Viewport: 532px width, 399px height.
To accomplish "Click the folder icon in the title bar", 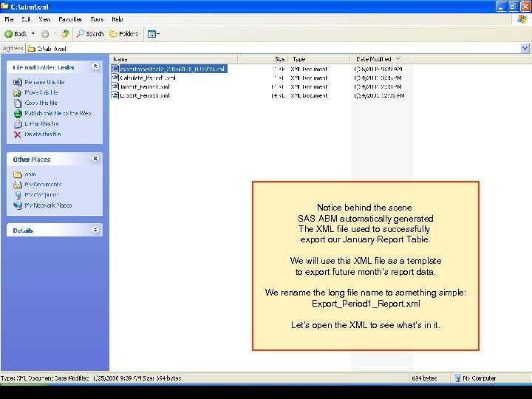I will pyautogui.click(x=4, y=6).
